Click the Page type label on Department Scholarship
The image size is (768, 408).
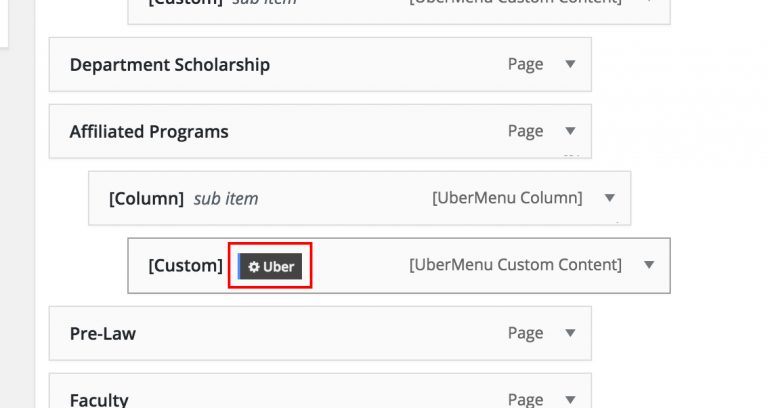pyautogui.click(x=525, y=65)
